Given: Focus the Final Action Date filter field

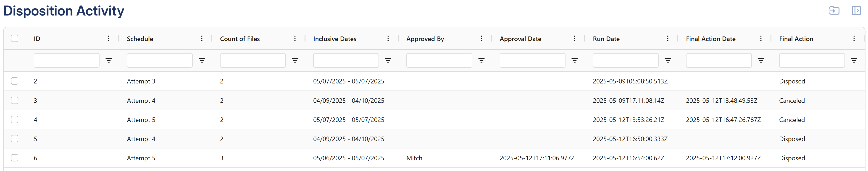Looking at the screenshot, I should (718, 61).
